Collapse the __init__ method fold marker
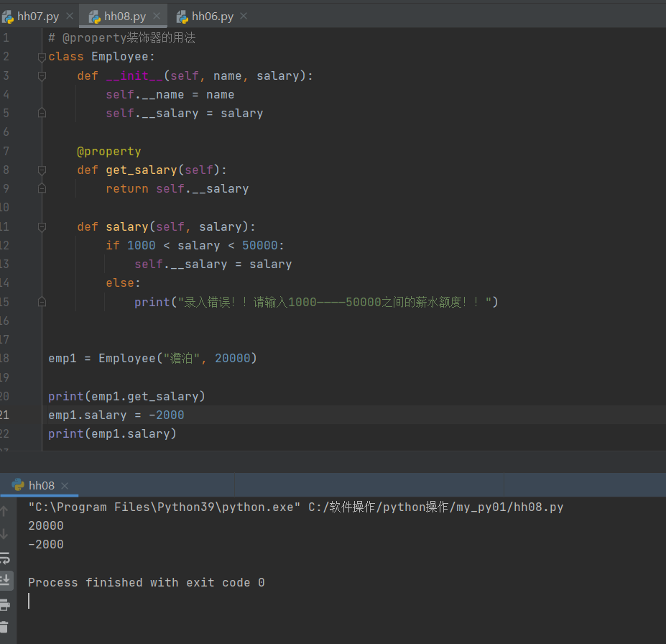The image size is (666, 644). tap(42, 75)
